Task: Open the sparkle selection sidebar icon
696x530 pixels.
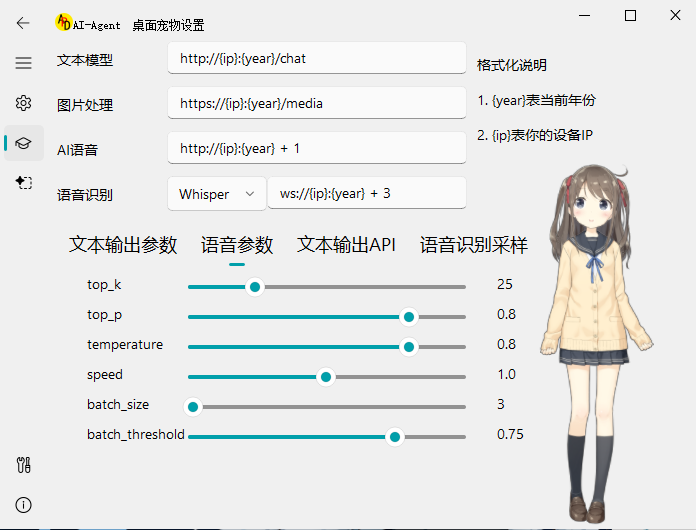Action: click(24, 182)
